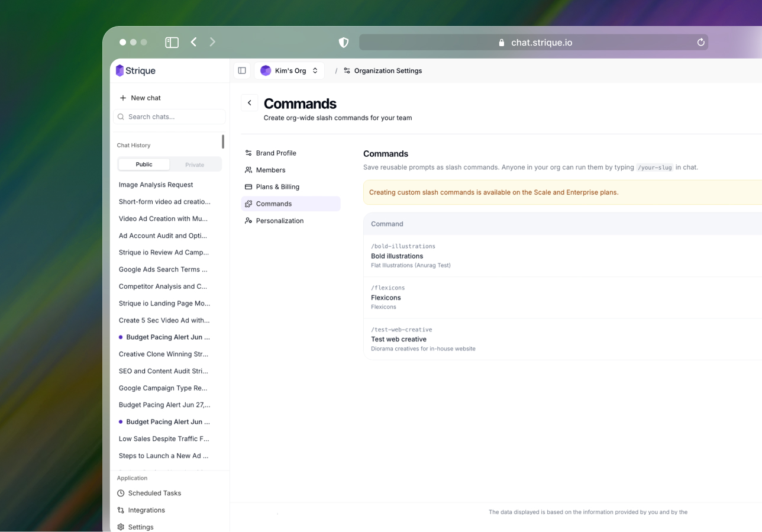This screenshot has width=762, height=532.
Task: Open the /bold-illustrations command row
Action: point(563,256)
